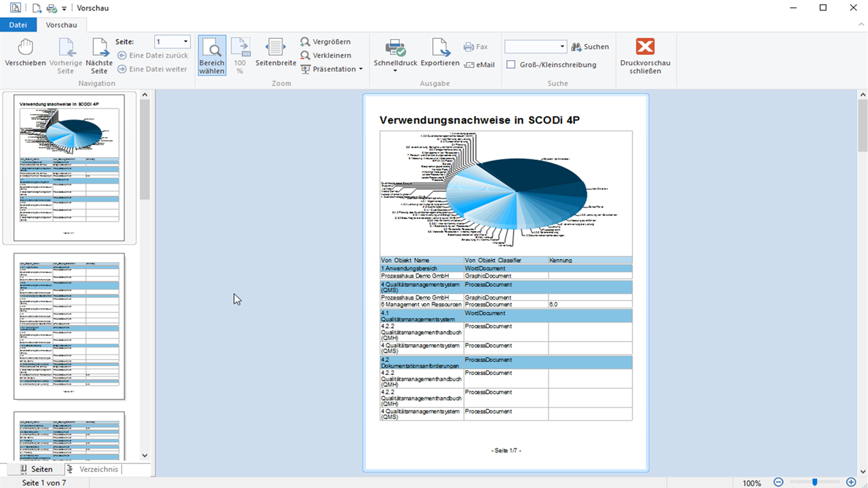Select second page thumbnail
This screenshot has height=488, width=868.
(x=69, y=326)
